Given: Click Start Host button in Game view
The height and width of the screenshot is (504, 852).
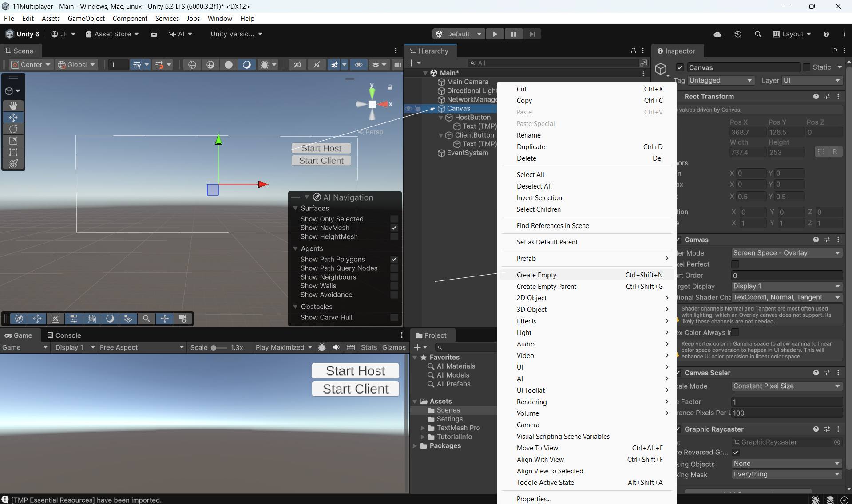Looking at the screenshot, I should pyautogui.click(x=355, y=371).
